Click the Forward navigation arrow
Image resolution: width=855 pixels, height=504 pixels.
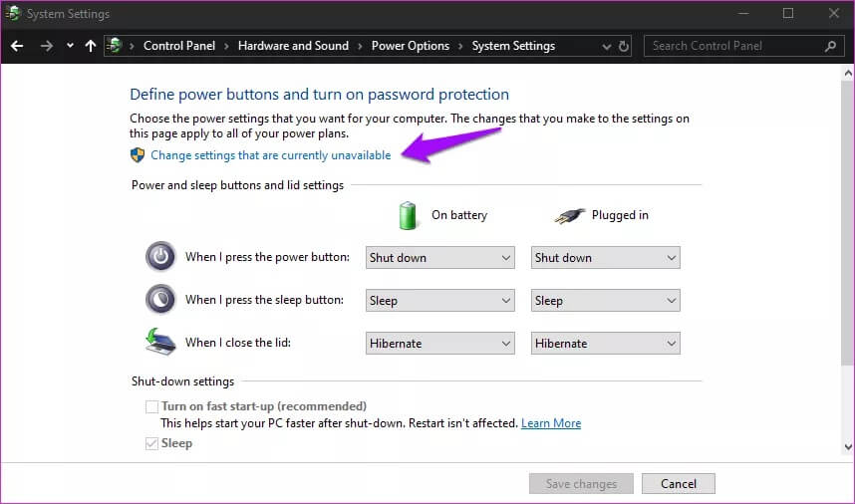[x=46, y=46]
